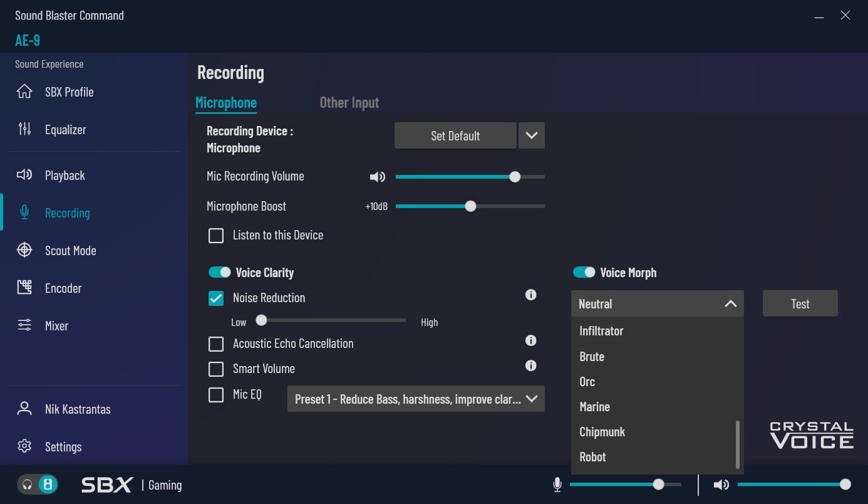Close the Sound Blaster Command window
This screenshot has height=504, width=868.
845,16
